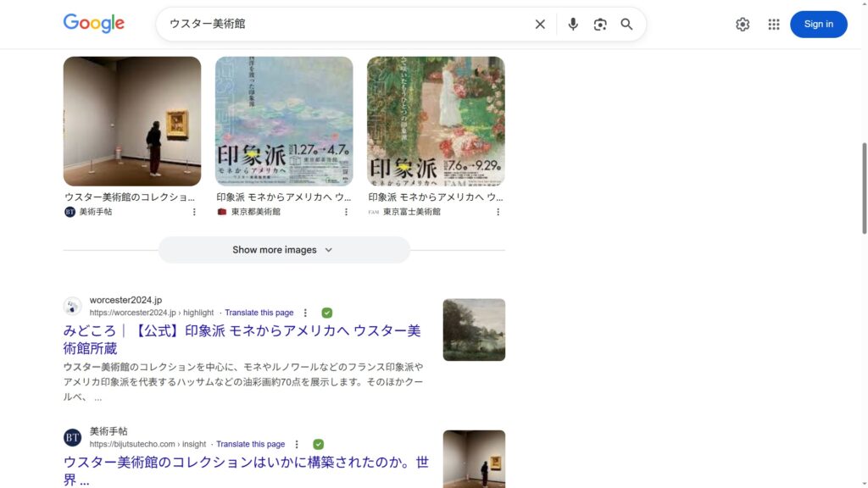This screenshot has width=868, height=488.
Task: Open the water lilies 印象派 poster thumbnail
Action: tap(284, 121)
